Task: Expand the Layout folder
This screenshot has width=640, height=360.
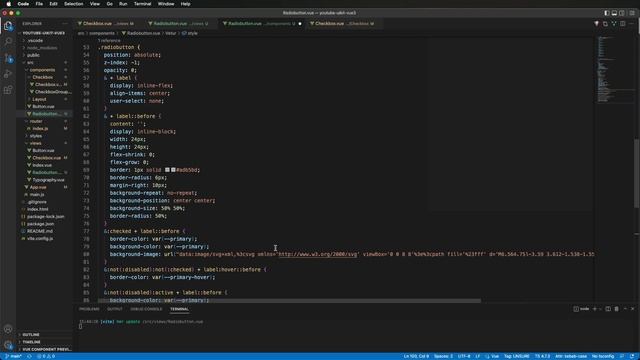Action: coord(39,99)
